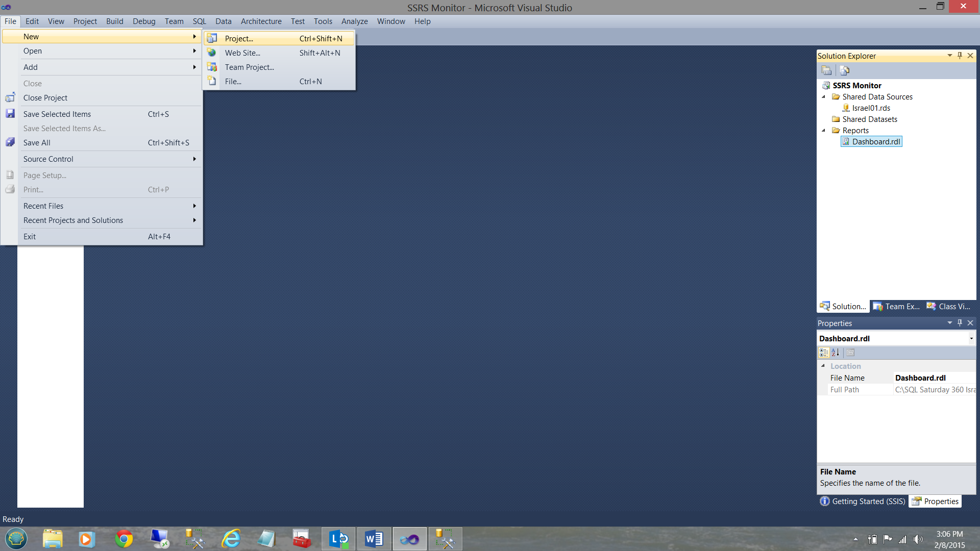Collapse the Location property category
The image size is (980, 551).
coord(823,366)
